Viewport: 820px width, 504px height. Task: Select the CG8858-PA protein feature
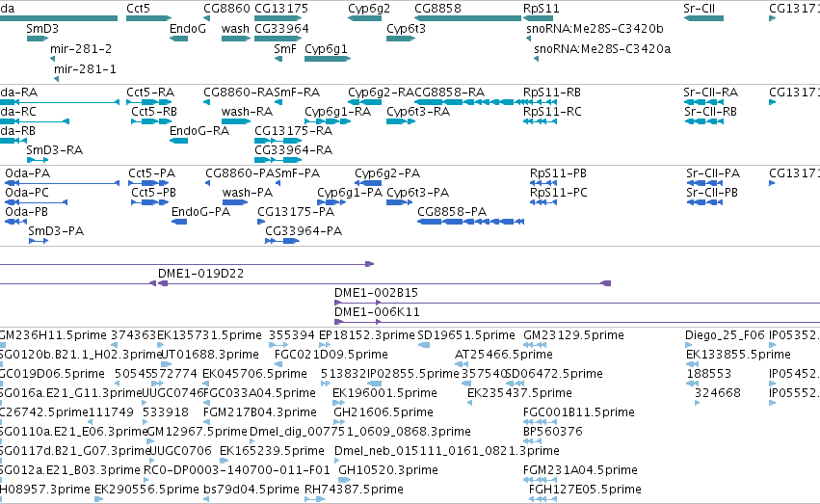[470, 222]
